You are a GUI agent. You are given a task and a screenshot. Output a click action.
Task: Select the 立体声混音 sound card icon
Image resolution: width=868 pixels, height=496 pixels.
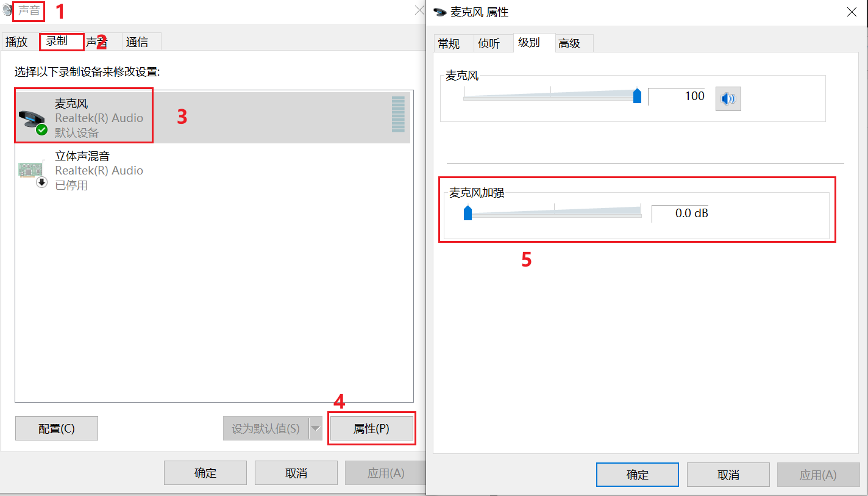point(32,173)
